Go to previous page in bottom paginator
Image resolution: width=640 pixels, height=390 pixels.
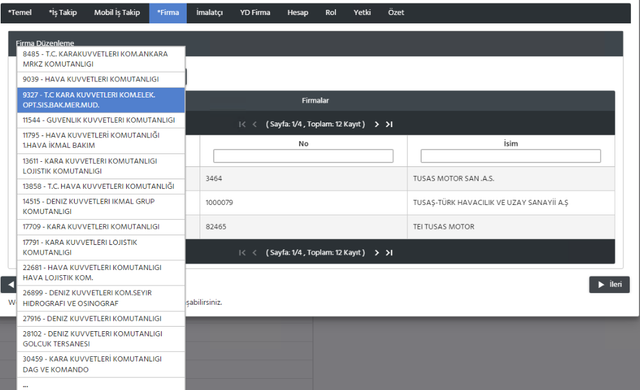coord(255,253)
